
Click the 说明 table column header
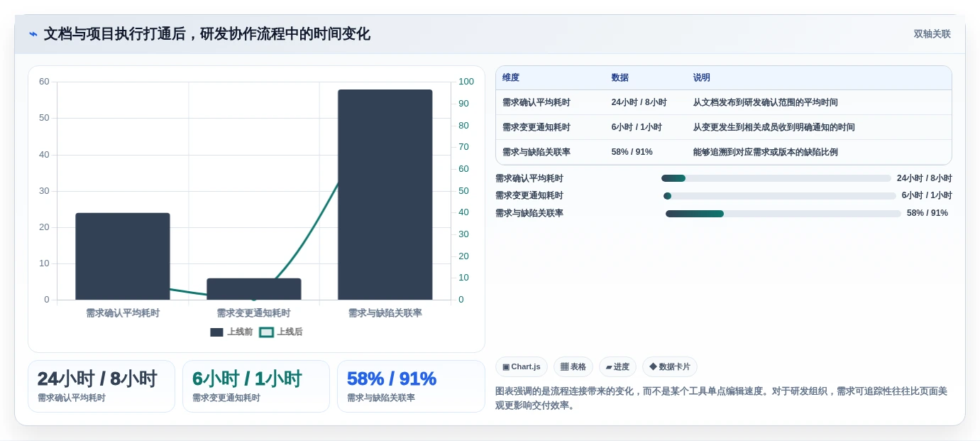point(702,78)
